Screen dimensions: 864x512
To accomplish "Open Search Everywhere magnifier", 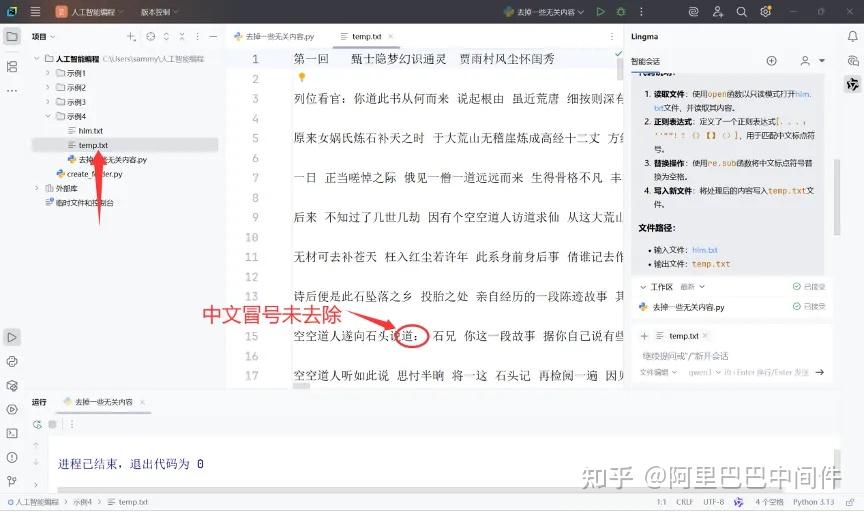I will pyautogui.click(x=742, y=12).
